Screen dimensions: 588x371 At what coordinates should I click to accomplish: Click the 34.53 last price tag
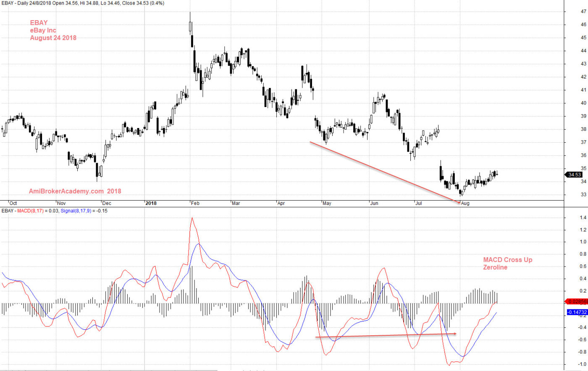point(574,175)
